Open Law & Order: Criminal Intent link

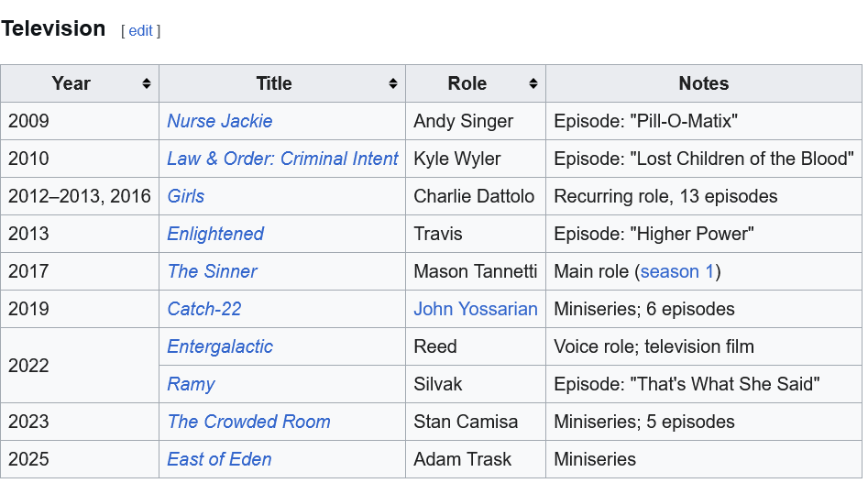click(282, 159)
